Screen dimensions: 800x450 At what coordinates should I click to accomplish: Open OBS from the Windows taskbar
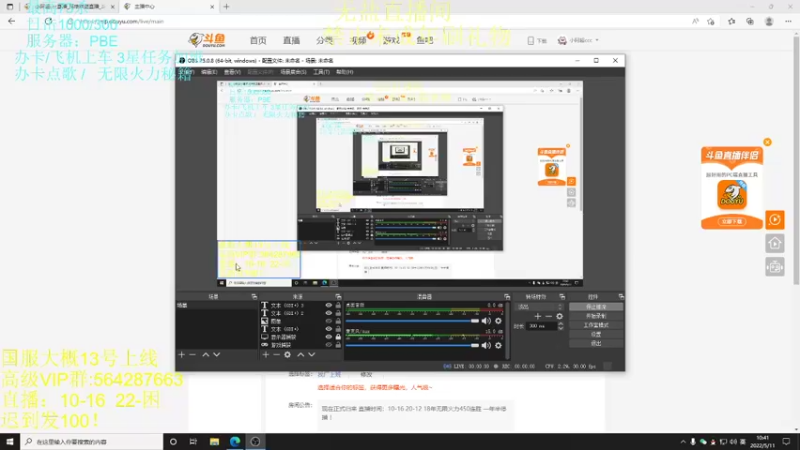click(x=256, y=442)
